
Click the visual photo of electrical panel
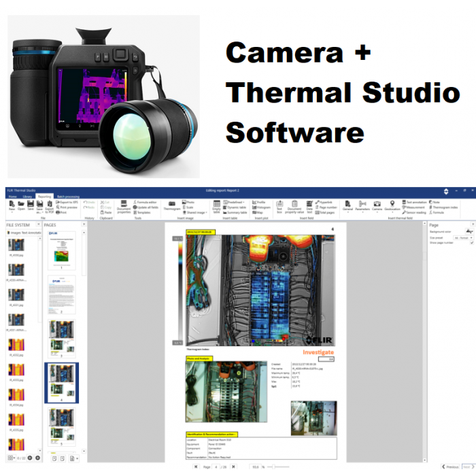pyautogui.click(x=226, y=392)
